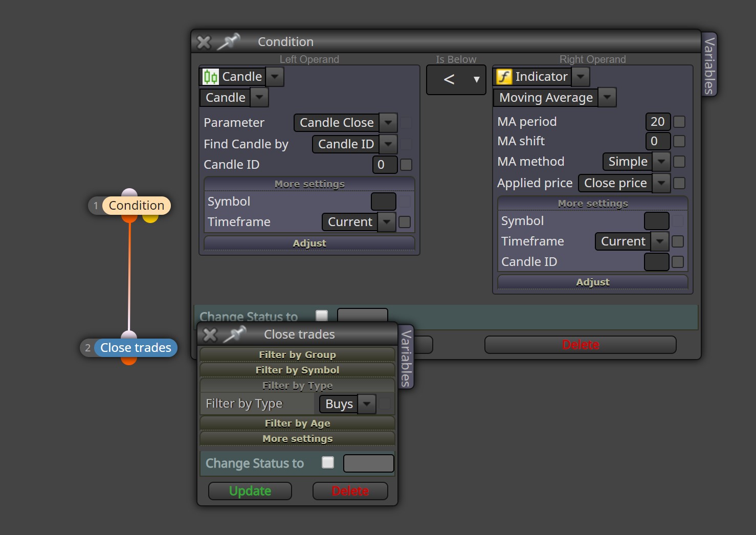This screenshot has width=756, height=535.
Task: Click orange output connector of Close trades block
Action: (x=129, y=361)
